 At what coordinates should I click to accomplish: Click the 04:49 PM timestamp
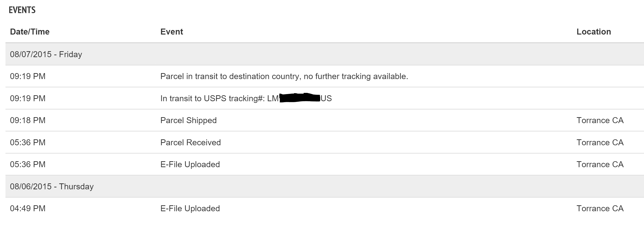pos(28,208)
